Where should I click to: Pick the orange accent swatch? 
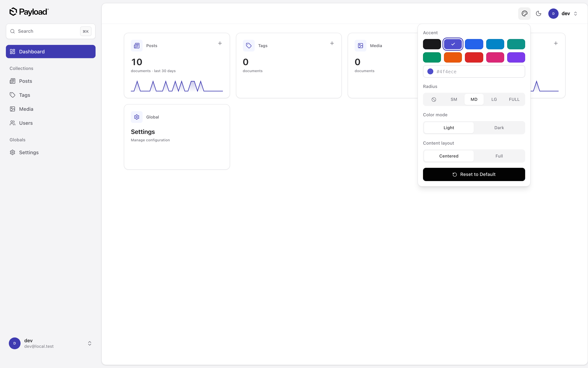point(453,57)
